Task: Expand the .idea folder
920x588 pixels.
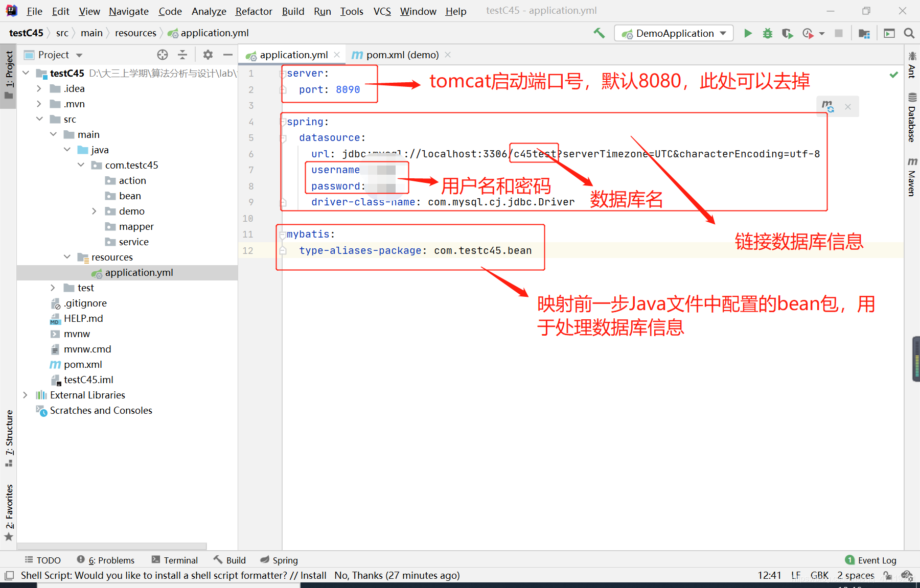Action: (39, 88)
